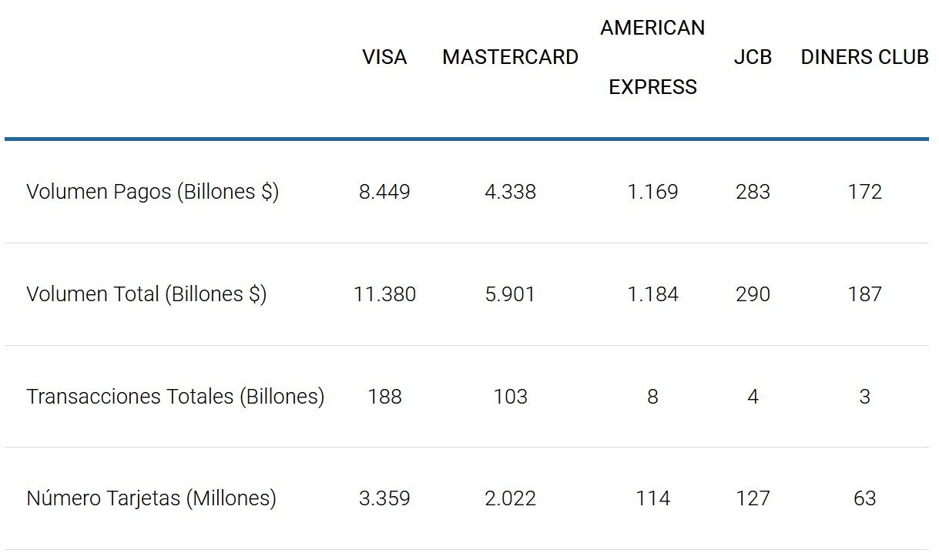939x560 pixels.
Task: Click the JCB column header
Action: click(753, 58)
